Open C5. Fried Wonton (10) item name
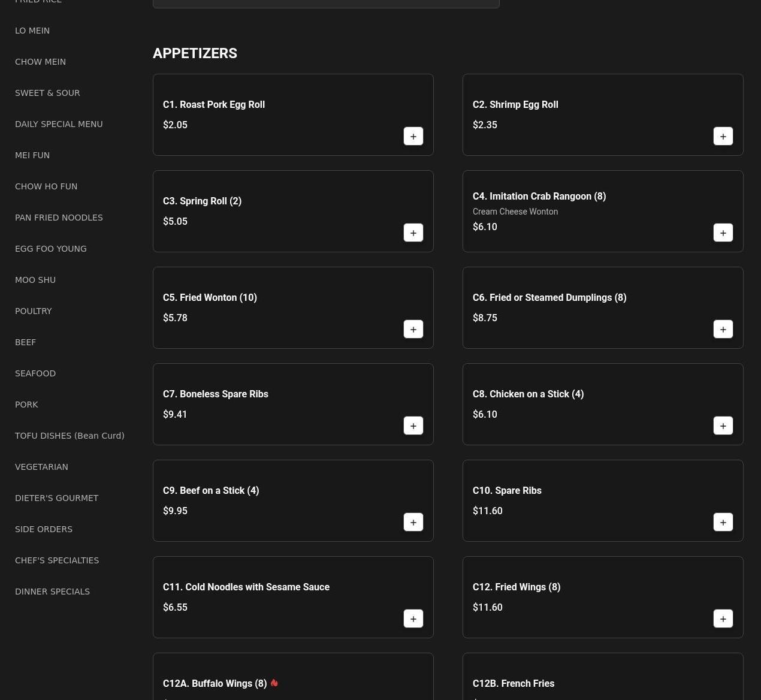The width and height of the screenshot is (761, 700). click(210, 297)
